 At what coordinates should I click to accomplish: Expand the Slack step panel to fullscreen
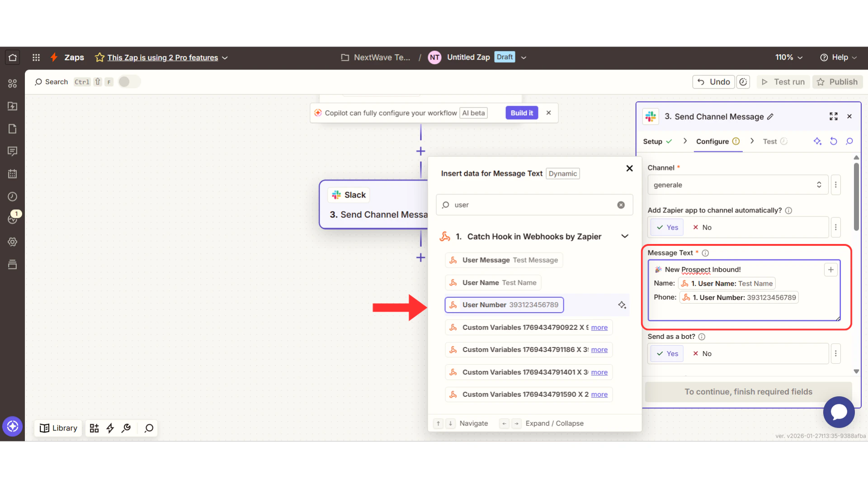click(833, 117)
